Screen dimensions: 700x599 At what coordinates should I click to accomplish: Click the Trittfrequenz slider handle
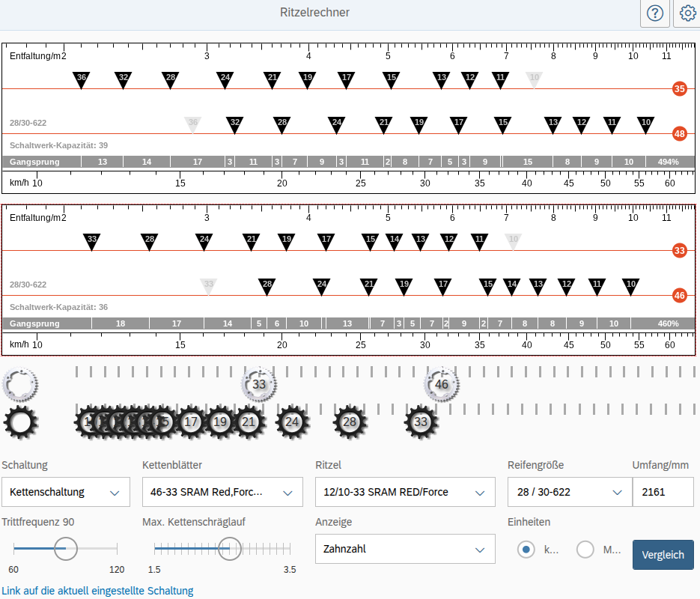click(66, 549)
